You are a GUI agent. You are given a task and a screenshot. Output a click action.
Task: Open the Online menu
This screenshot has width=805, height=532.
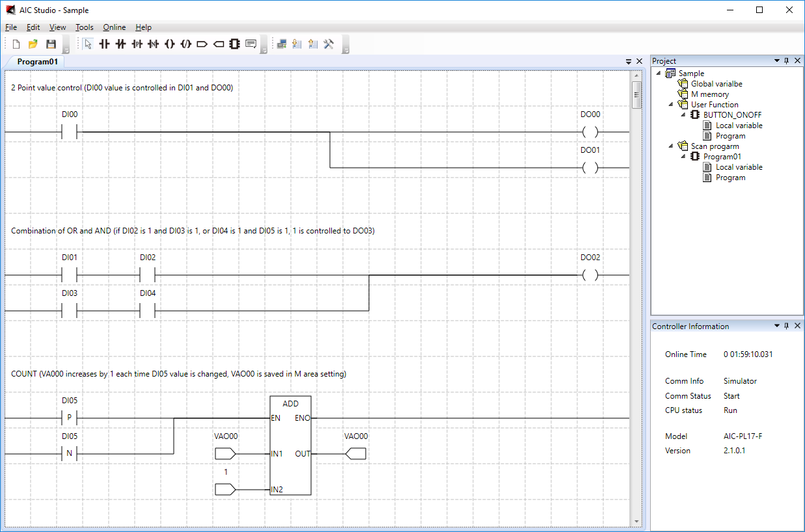point(115,27)
